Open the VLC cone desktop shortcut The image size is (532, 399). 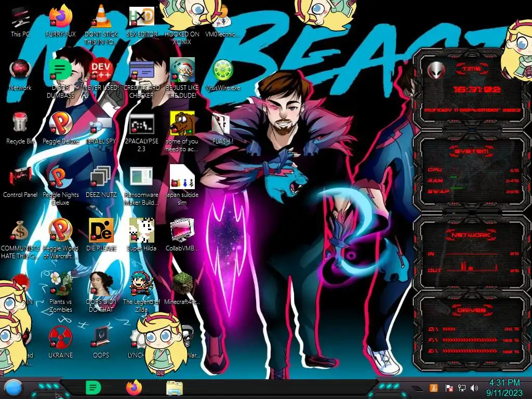click(x=101, y=25)
